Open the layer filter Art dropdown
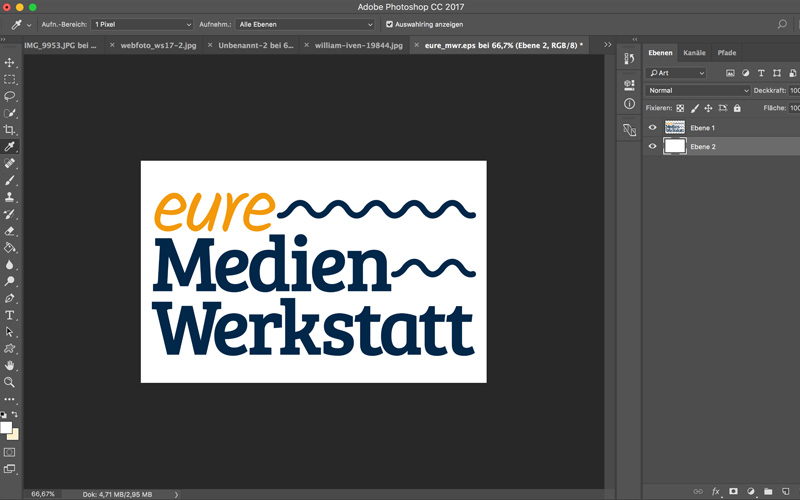800x500 pixels. (676, 73)
